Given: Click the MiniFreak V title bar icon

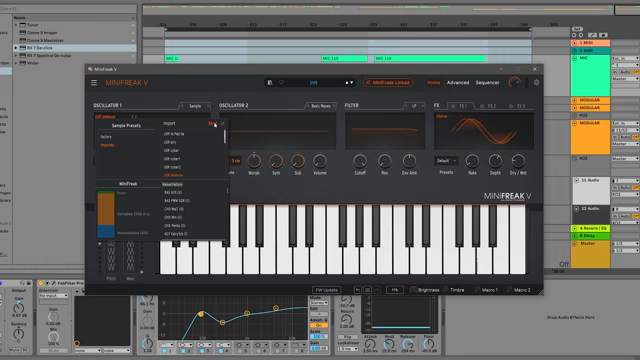Looking at the screenshot, I should tap(90, 69).
